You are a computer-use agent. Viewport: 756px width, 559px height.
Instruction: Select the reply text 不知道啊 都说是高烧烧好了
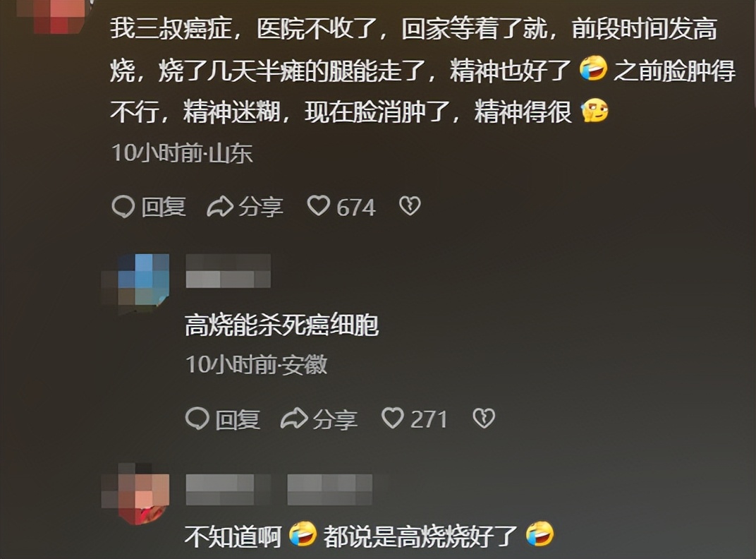click(x=370, y=535)
